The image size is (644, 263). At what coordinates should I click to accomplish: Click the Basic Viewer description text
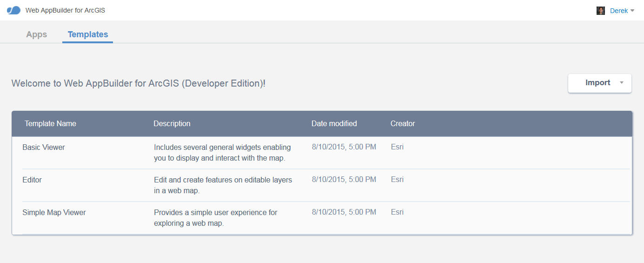222,153
